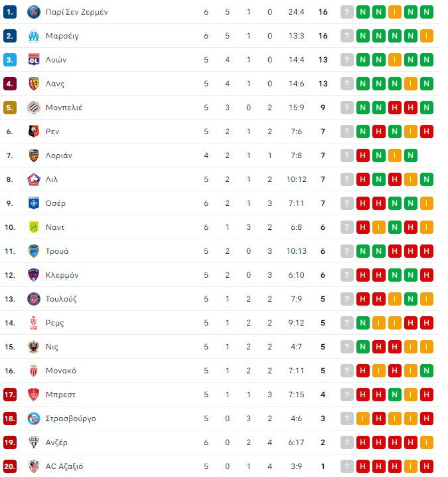448x477 pixels.
Task: Click the red loss badge in Λοριάν's form
Action: [x=363, y=155]
